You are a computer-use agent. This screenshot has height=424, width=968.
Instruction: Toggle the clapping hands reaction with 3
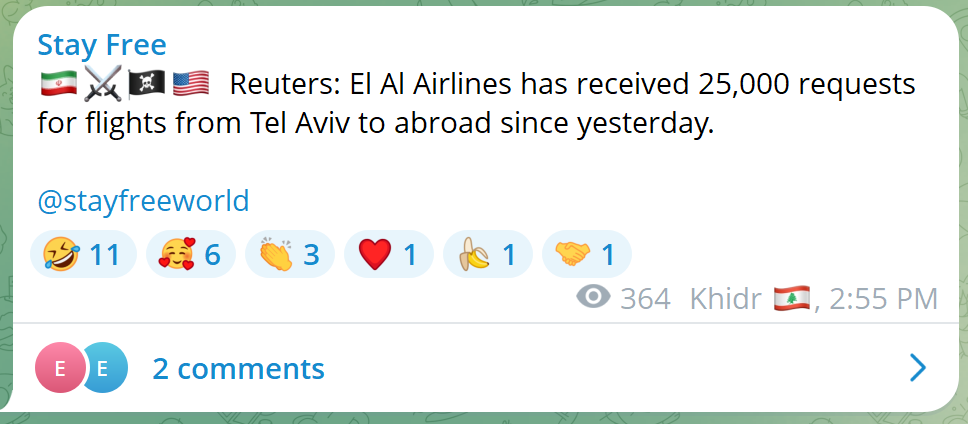click(290, 254)
